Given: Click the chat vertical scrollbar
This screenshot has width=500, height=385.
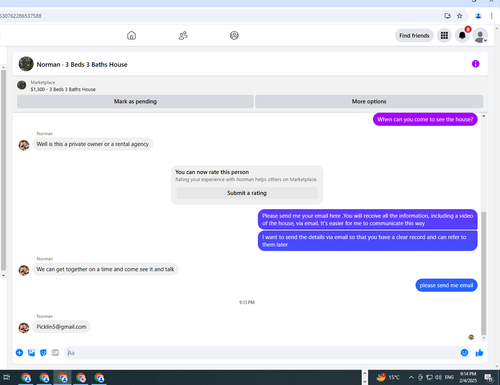Looking at the screenshot, I should (x=484, y=273).
